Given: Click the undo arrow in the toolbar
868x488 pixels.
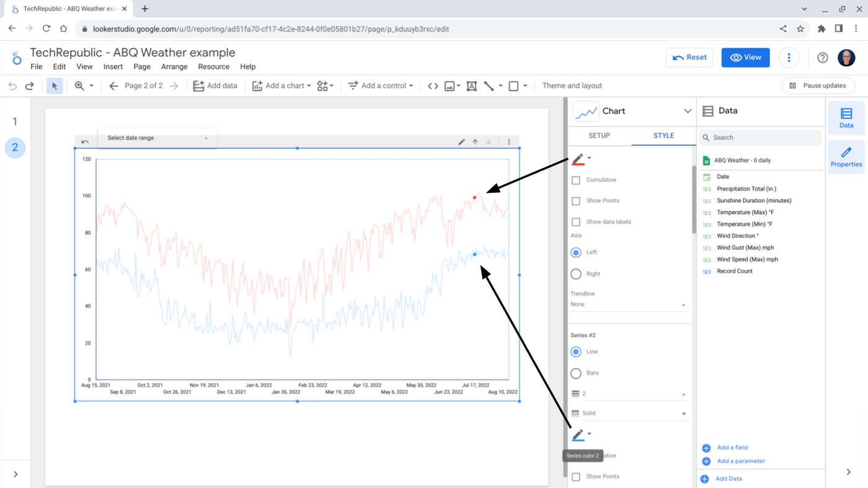Looking at the screenshot, I should (x=12, y=86).
